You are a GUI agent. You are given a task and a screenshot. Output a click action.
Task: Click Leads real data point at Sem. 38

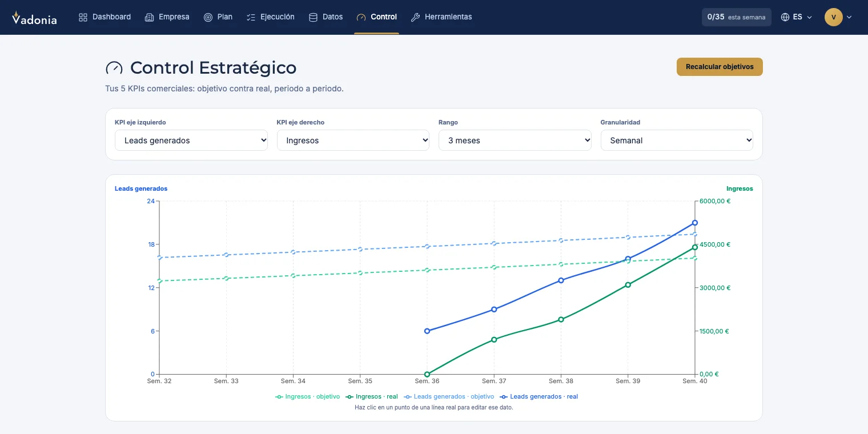(561, 280)
